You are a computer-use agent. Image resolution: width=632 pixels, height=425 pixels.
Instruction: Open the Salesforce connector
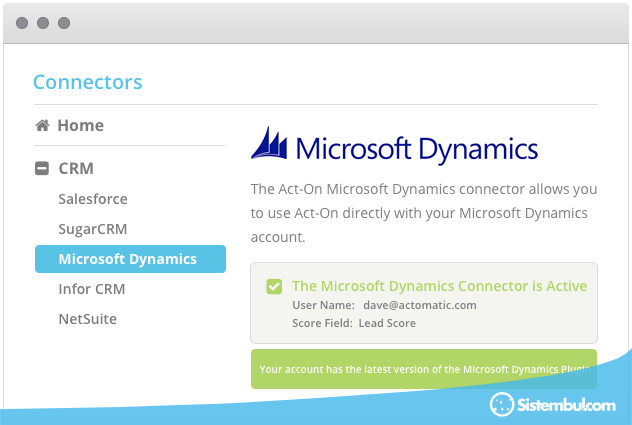pos(93,199)
